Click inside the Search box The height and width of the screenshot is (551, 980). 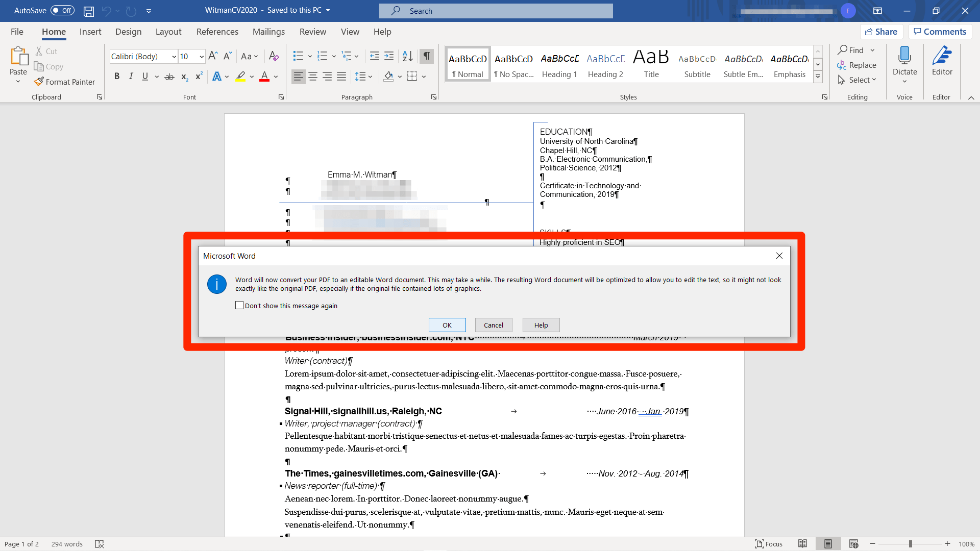[496, 11]
